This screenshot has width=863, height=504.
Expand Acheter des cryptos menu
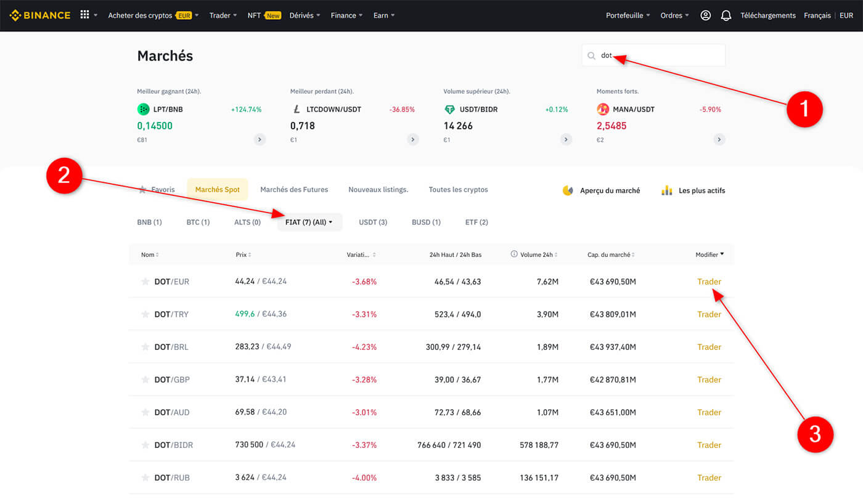point(153,15)
